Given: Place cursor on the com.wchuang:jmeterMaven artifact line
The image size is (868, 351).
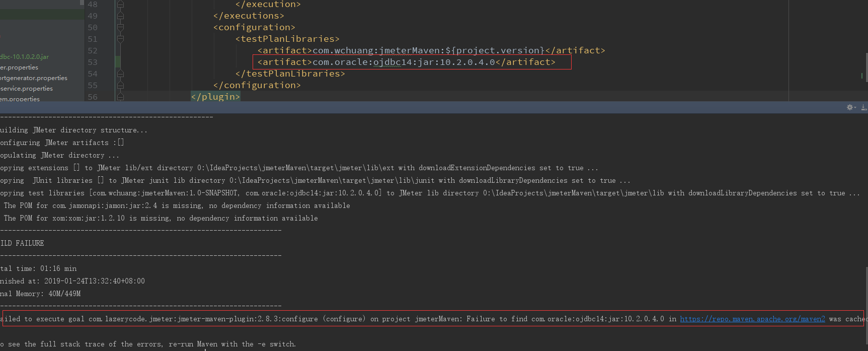Looking at the screenshot, I should coord(431,51).
